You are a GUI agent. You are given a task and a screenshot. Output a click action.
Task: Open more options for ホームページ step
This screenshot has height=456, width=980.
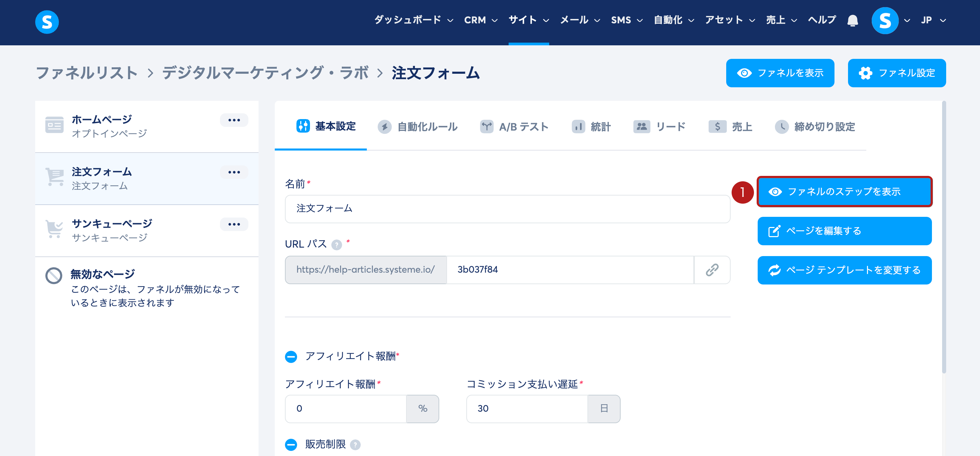click(x=234, y=120)
